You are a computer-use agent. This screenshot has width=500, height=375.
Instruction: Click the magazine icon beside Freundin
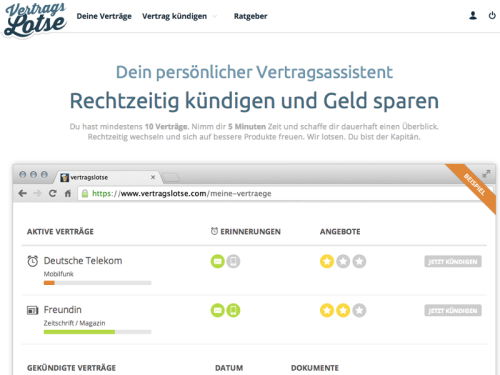pyautogui.click(x=32, y=310)
